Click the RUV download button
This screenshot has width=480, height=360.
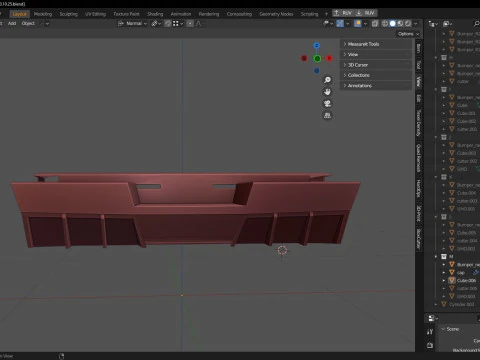tap(366, 13)
